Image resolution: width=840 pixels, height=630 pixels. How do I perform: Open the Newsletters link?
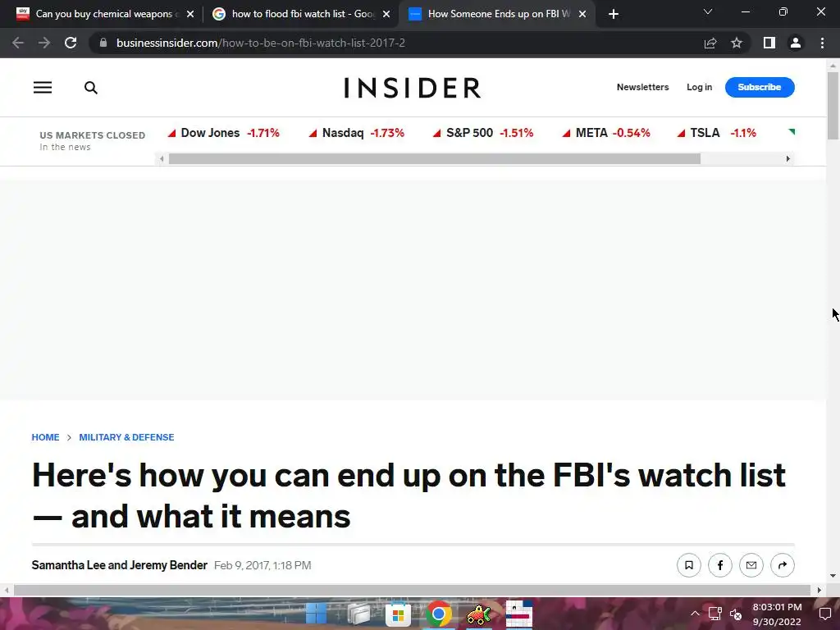click(642, 87)
